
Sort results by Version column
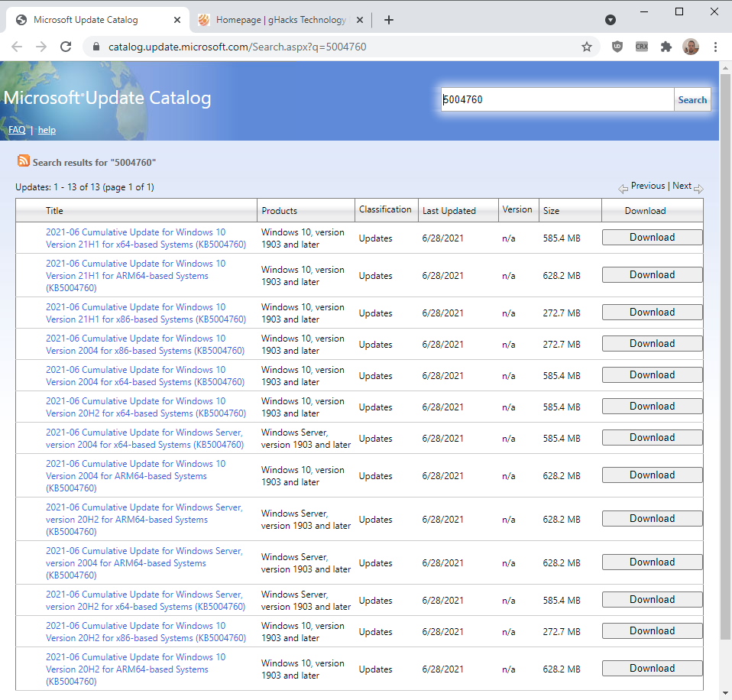(517, 209)
